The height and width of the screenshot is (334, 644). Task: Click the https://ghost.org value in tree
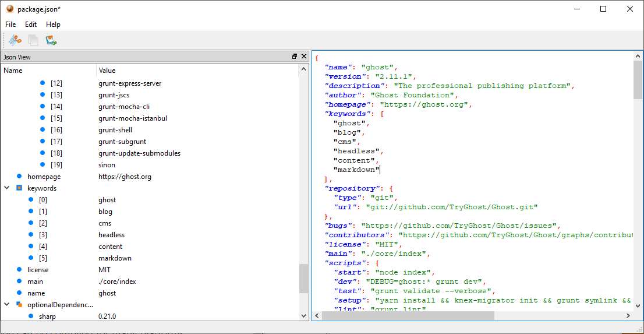coord(125,177)
